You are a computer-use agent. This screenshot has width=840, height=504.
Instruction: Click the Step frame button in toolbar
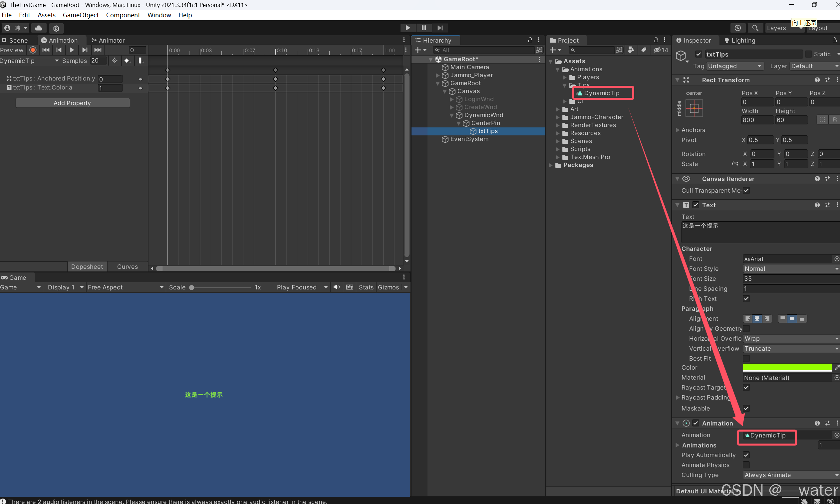tap(440, 28)
